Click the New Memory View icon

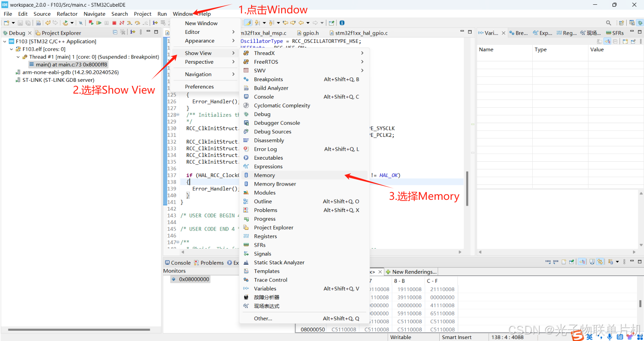click(564, 262)
